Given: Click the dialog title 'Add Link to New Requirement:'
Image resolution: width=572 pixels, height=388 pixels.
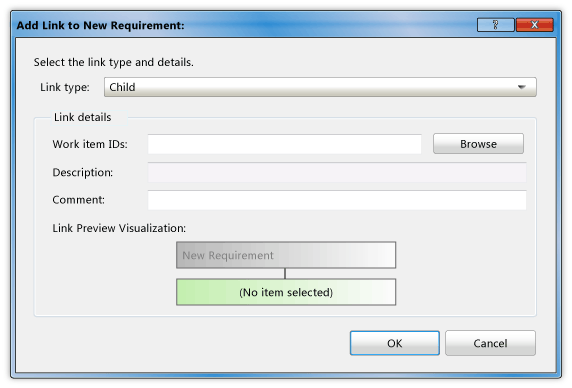Looking at the screenshot, I should [x=100, y=26].
